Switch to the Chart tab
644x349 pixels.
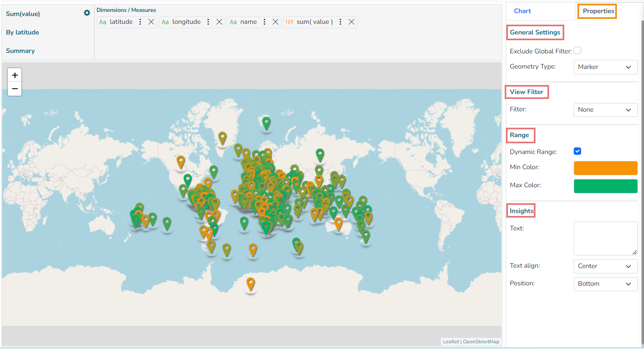pyautogui.click(x=522, y=11)
